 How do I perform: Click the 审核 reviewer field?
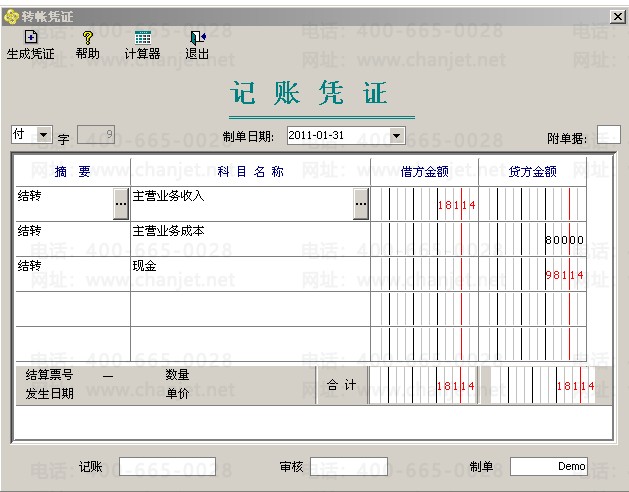tap(348, 467)
